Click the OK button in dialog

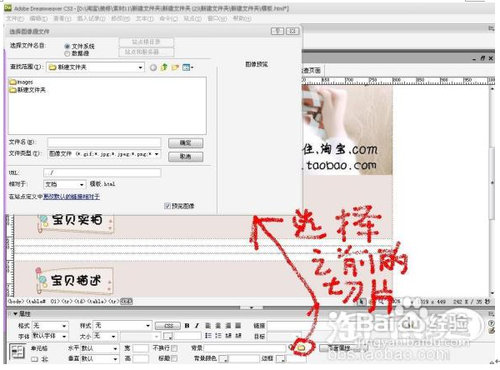186,143
